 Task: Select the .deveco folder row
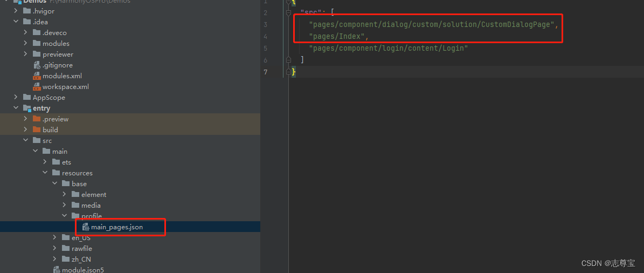click(130, 32)
